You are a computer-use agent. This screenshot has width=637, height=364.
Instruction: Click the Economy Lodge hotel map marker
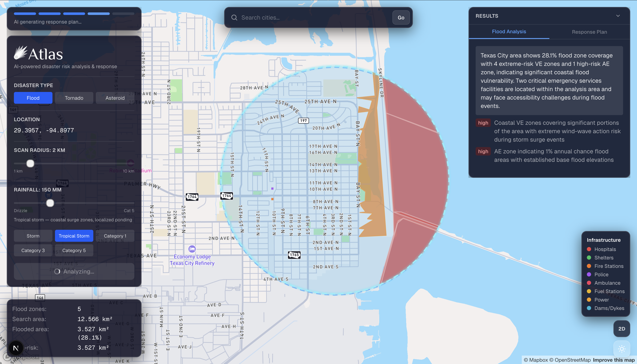coord(192,249)
